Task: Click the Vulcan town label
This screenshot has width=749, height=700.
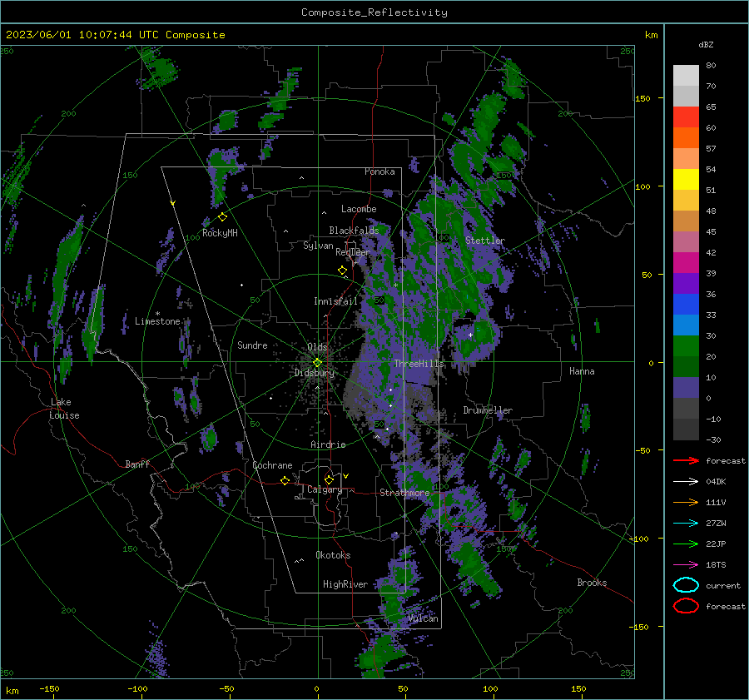Action: [x=423, y=618]
